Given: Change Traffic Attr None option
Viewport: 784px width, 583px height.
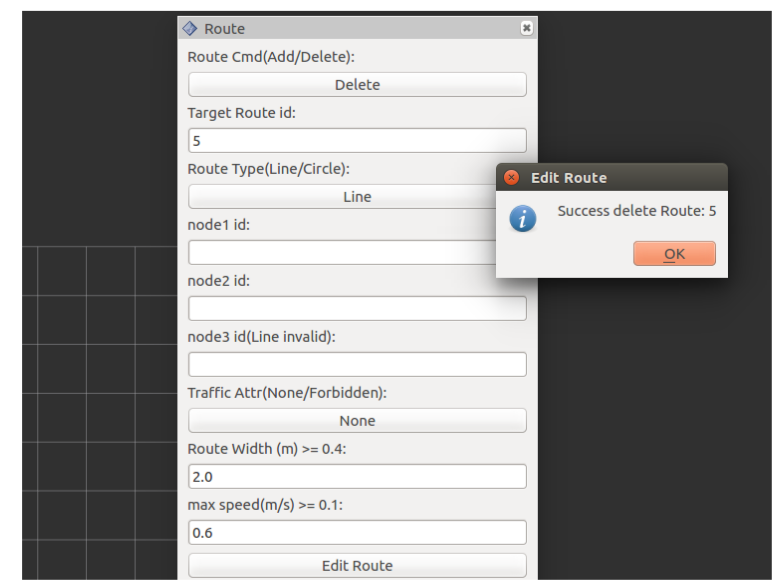Looking at the screenshot, I should [x=357, y=421].
